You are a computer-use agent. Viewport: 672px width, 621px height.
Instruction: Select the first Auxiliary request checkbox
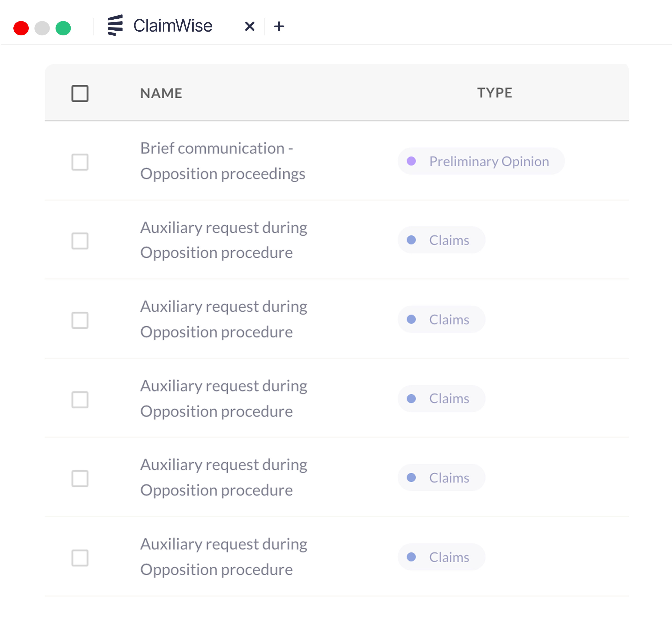[x=80, y=241]
